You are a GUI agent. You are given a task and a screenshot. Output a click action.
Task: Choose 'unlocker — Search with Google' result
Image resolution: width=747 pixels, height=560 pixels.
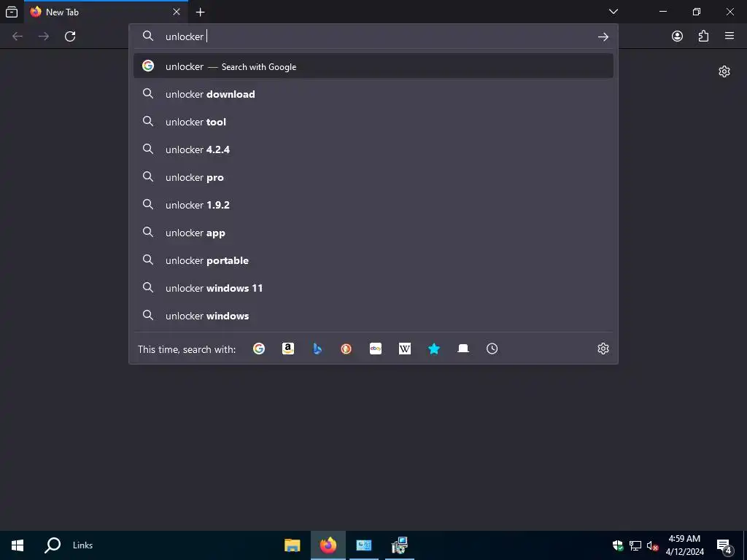373,66
